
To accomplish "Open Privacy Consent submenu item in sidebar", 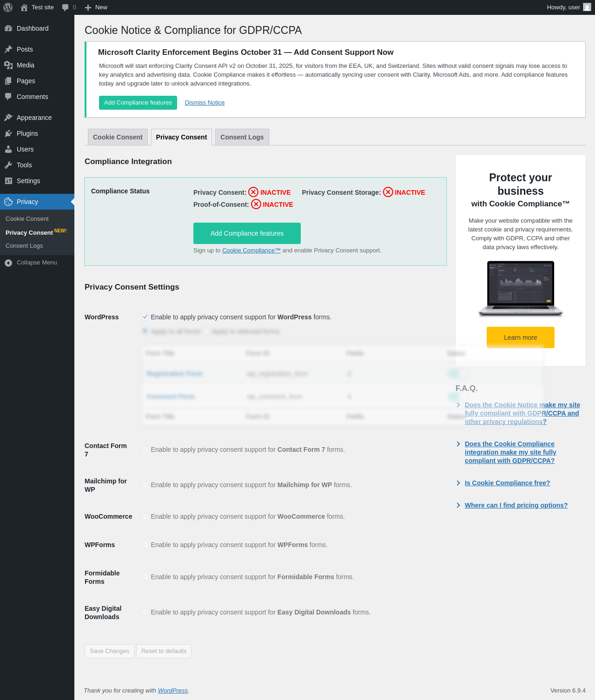I will 29,232.
